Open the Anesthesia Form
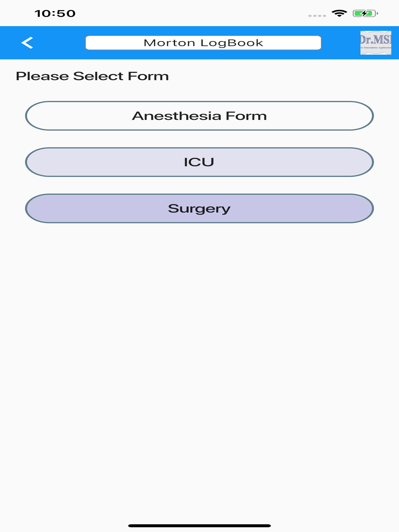The width and height of the screenshot is (399, 532). [x=199, y=116]
